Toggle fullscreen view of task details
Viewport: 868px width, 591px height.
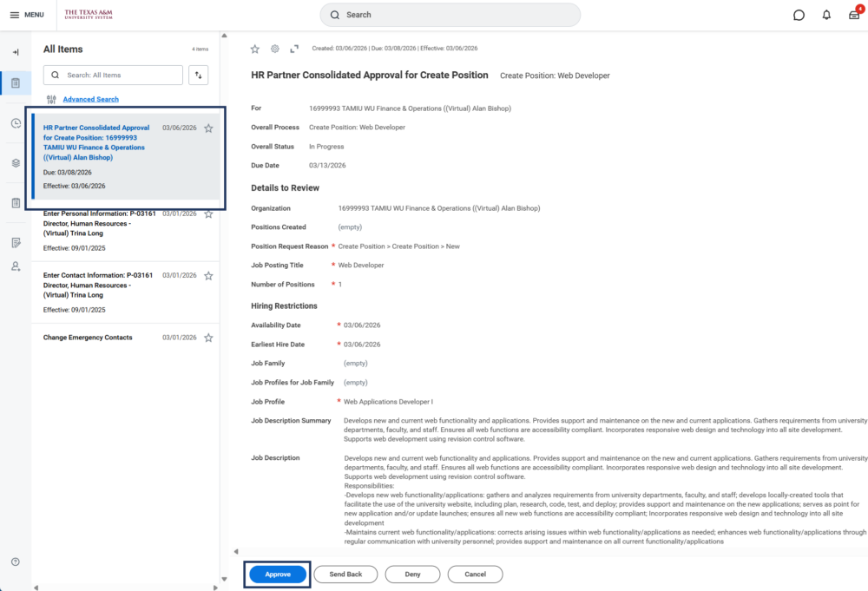coord(294,49)
